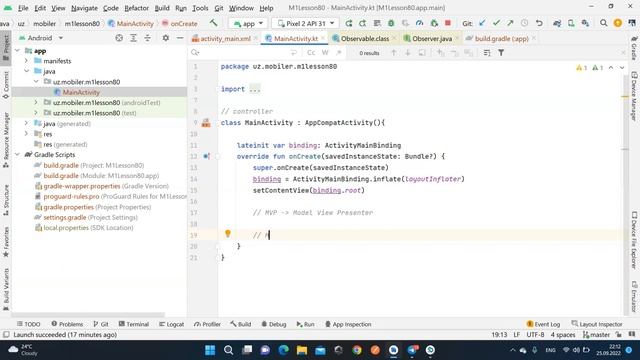Click Git Push arrow icon
The height and width of the screenshot is (360, 640).
pos(510,23)
